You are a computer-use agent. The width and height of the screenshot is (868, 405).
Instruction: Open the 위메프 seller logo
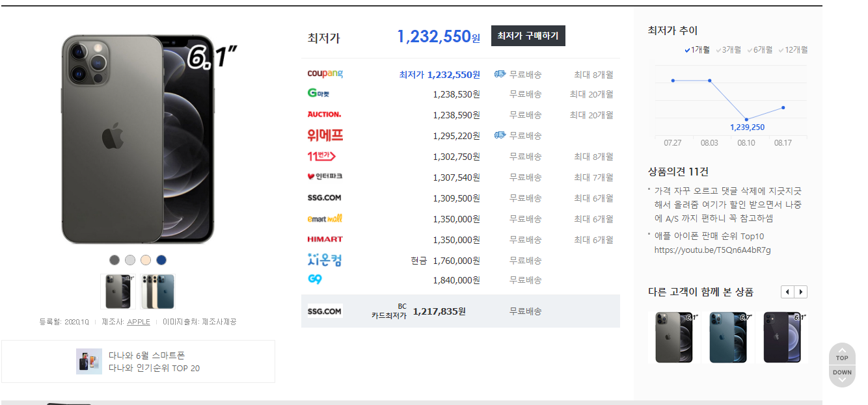tap(325, 135)
